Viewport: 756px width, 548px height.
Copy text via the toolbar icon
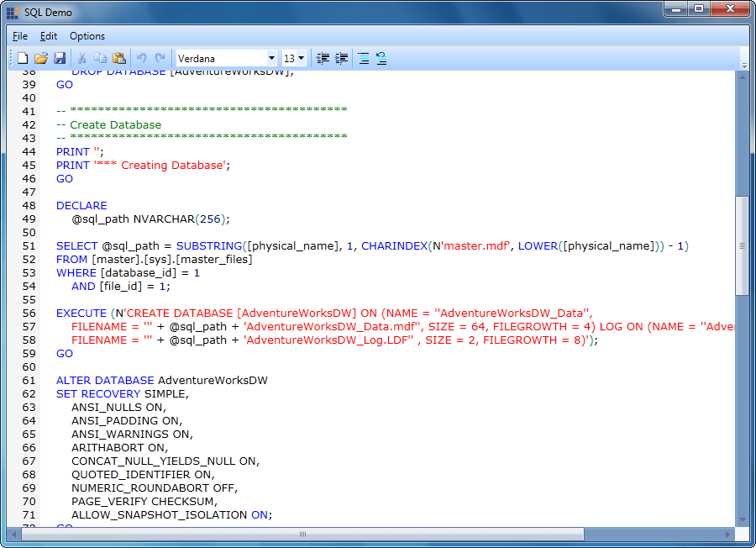[101, 58]
